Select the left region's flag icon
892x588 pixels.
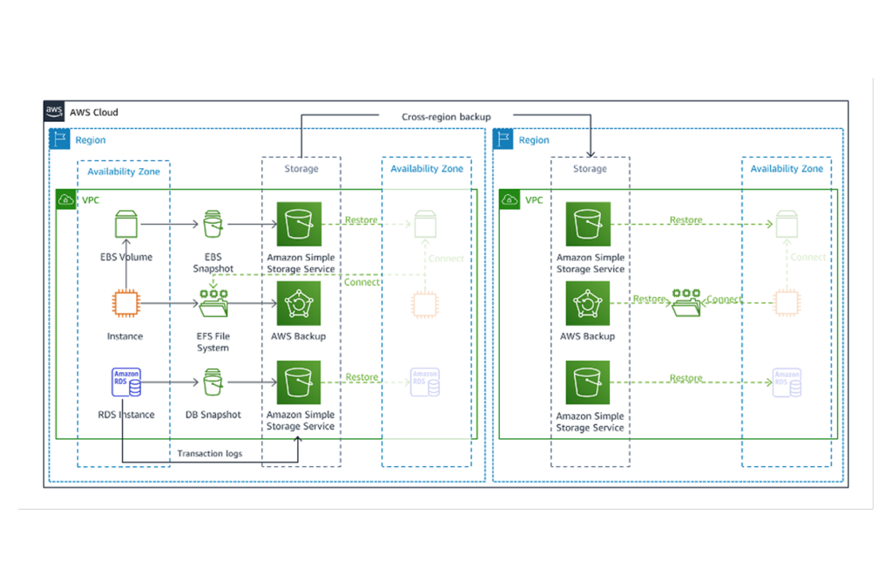click(x=60, y=139)
